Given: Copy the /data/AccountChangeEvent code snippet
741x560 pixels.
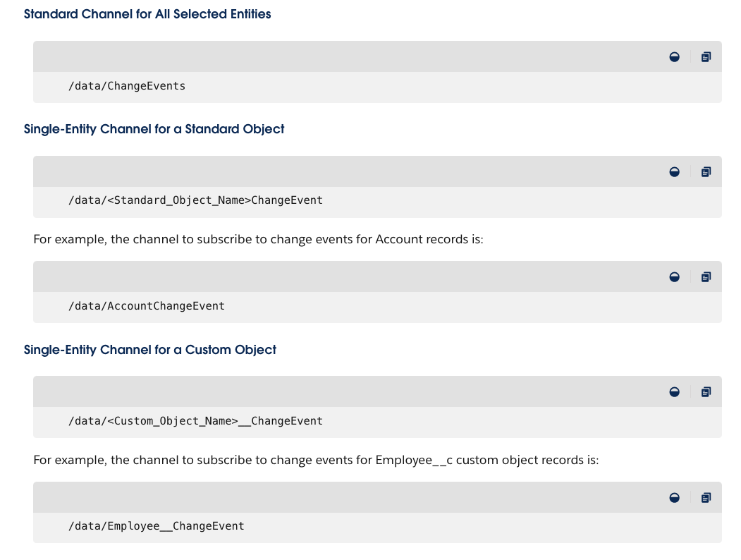Looking at the screenshot, I should [x=706, y=276].
